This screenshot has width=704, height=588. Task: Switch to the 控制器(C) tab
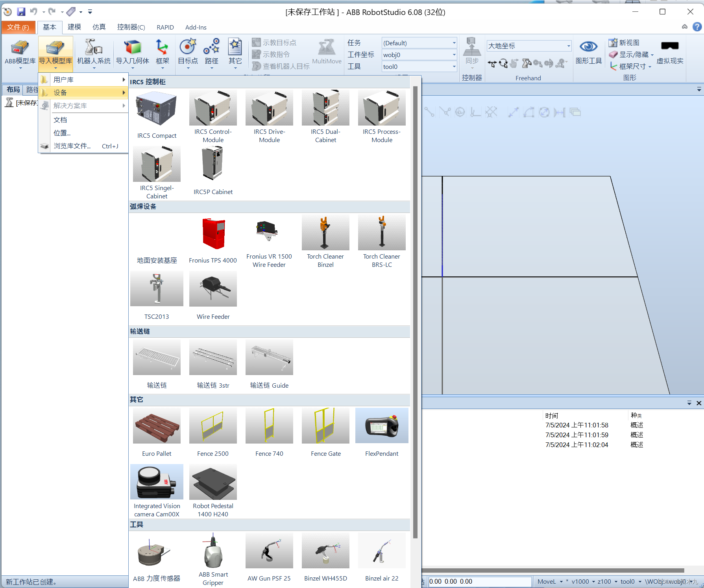tap(131, 27)
